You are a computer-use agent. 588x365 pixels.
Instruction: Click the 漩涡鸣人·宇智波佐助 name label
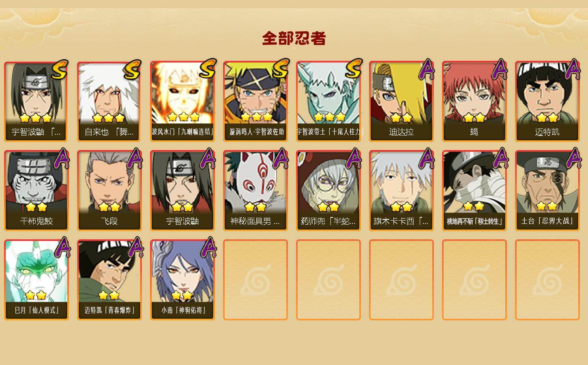(x=256, y=132)
